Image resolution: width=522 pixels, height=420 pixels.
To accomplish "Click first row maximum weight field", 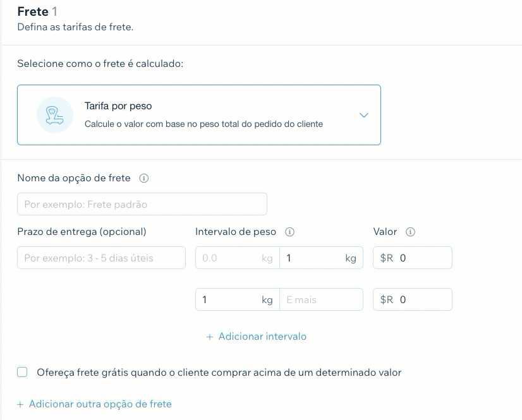I will coord(313,258).
